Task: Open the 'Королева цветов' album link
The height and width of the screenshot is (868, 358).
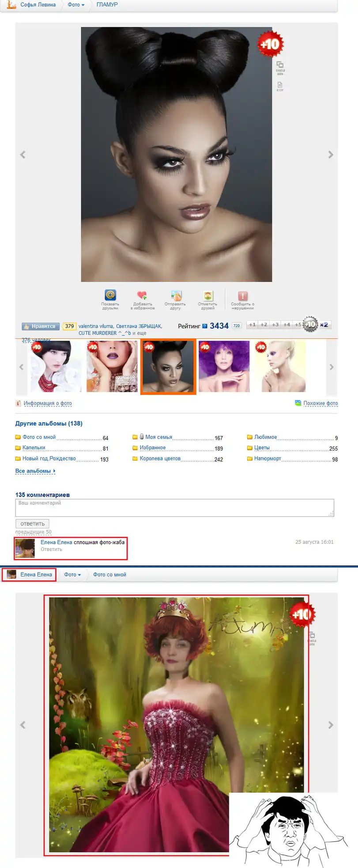Action: tap(160, 459)
